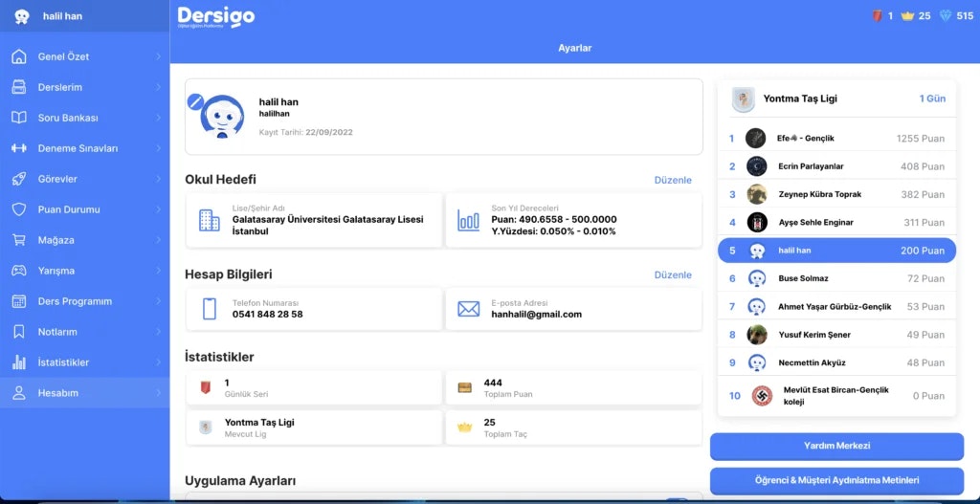Click the İstatistikler bar chart icon
Viewport: 980px width, 504px height.
point(19,362)
